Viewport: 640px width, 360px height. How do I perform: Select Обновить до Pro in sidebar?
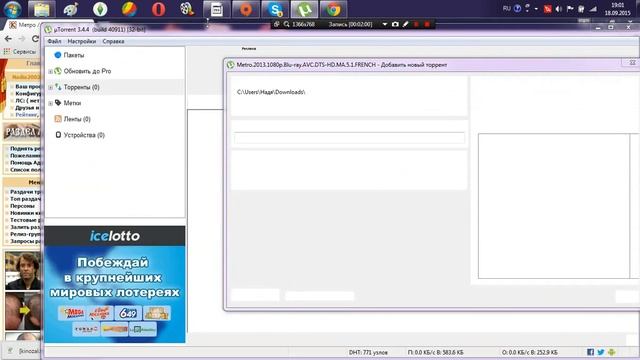pos(87,71)
